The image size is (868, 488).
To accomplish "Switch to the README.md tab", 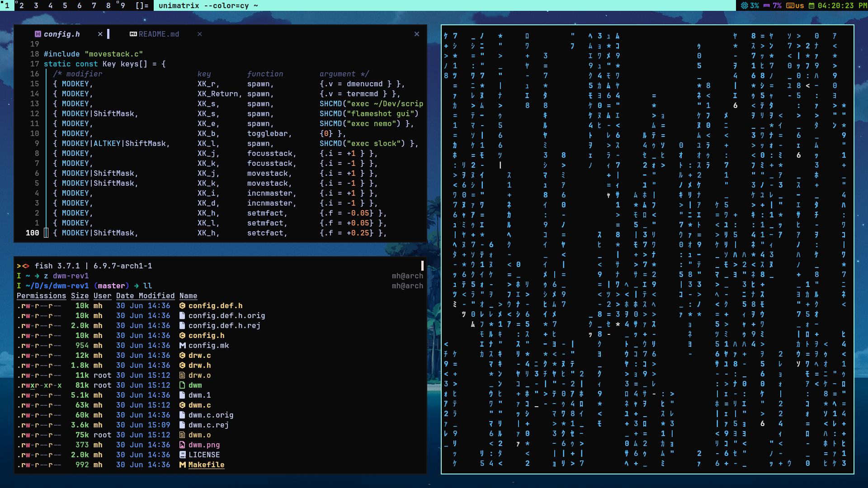I will (159, 34).
